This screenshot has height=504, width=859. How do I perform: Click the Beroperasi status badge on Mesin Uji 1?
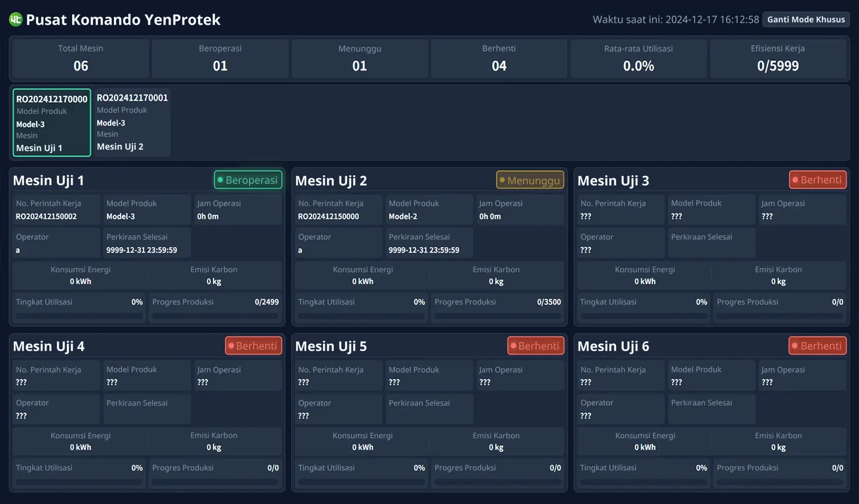pos(248,180)
